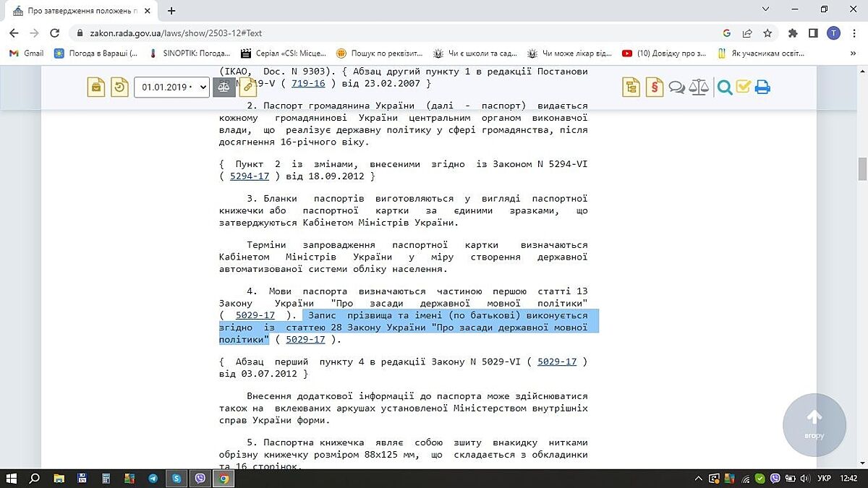Toggle the yellow checkmark icon
The image size is (868, 488).
click(x=744, y=87)
